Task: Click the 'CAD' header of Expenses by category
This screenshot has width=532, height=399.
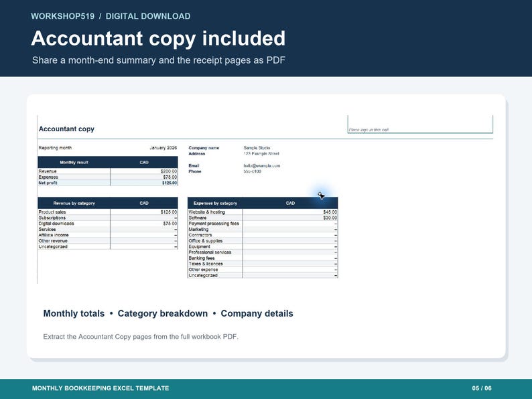Action: point(290,203)
